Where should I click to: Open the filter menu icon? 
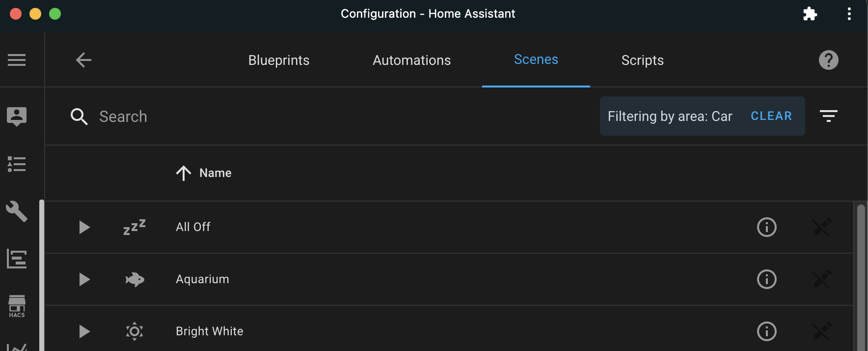828,116
